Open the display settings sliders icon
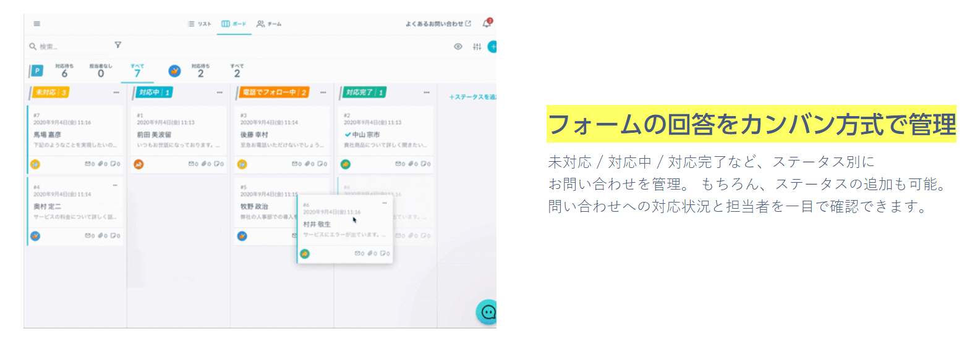Image resolution: width=980 pixels, height=339 pixels. [x=477, y=46]
